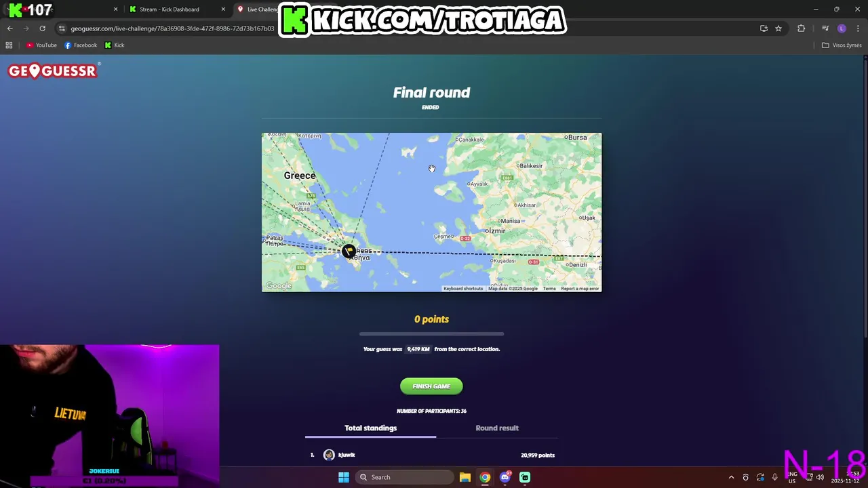Click the microphone tray icon
Viewport: 868px width, 488px height.
point(774,477)
